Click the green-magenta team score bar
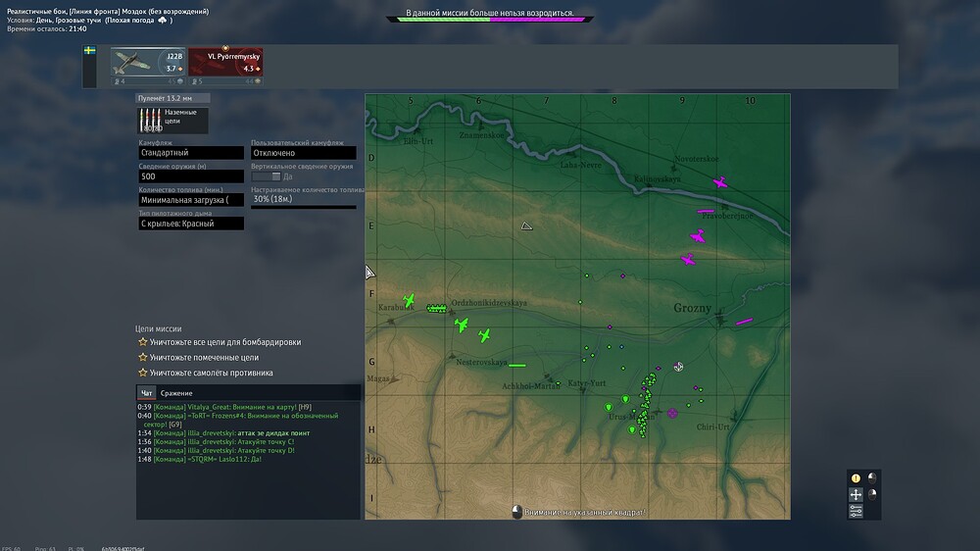The image size is (980, 551). (491, 20)
